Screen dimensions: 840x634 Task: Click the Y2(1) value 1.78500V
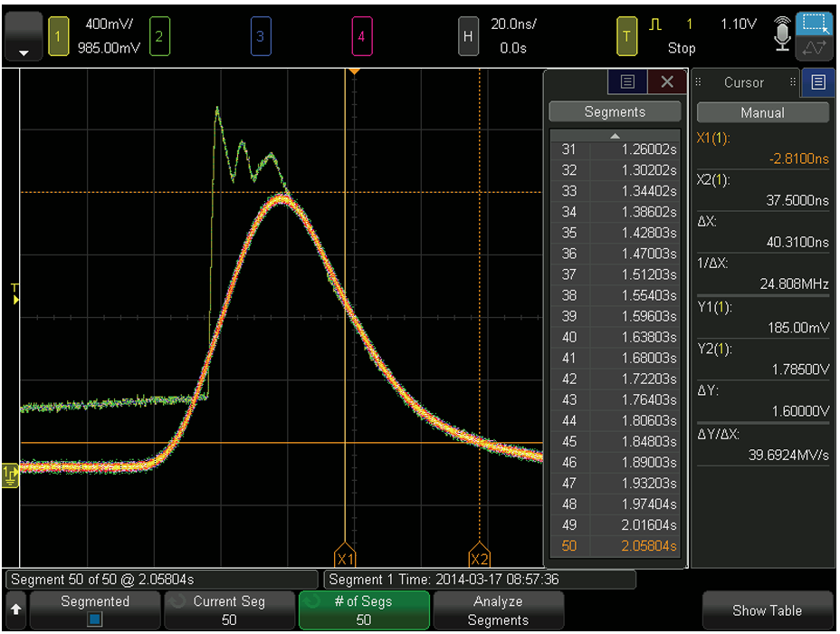pyautogui.click(x=800, y=370)
